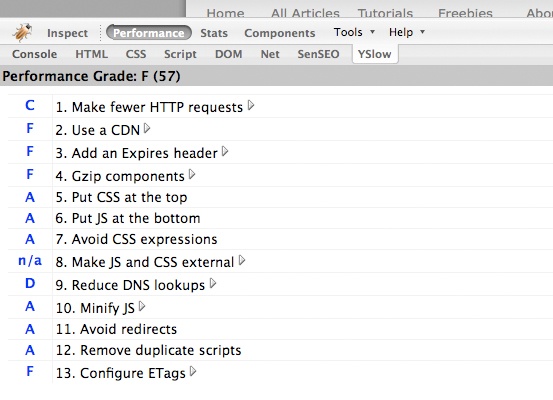553x400 pixels.
Task: Expand the Configure ETags details arrow
Action: click(x=193, y=371)
